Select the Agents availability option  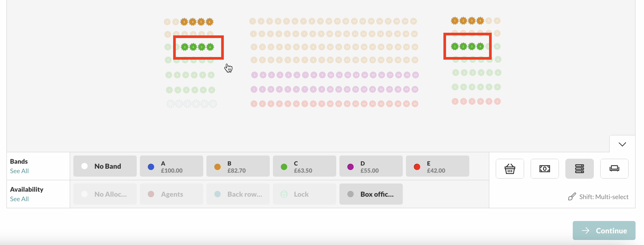pyautogui.click(x=172, y=194)
